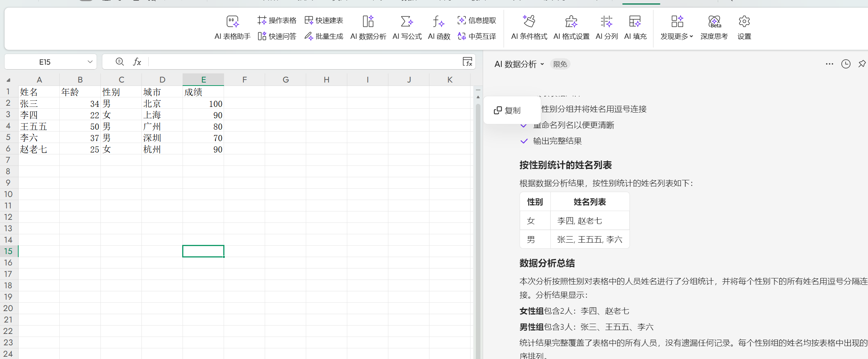Click the heading 数据分析总结
The width and height of the screenshot is (868, 359).
[x=547, y=263]
